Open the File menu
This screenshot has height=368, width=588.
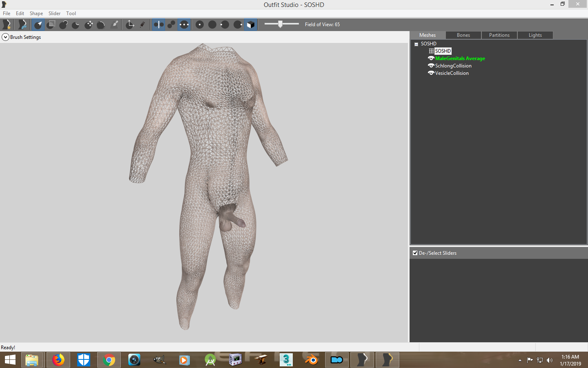7,13
